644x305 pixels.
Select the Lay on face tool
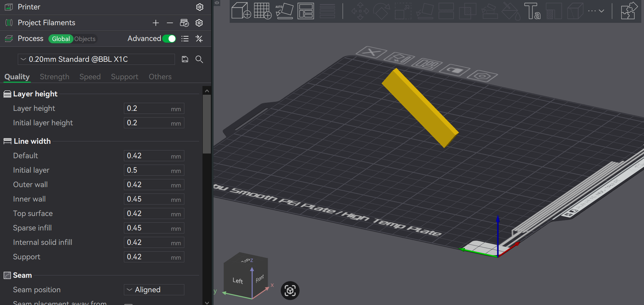[425, 11]
